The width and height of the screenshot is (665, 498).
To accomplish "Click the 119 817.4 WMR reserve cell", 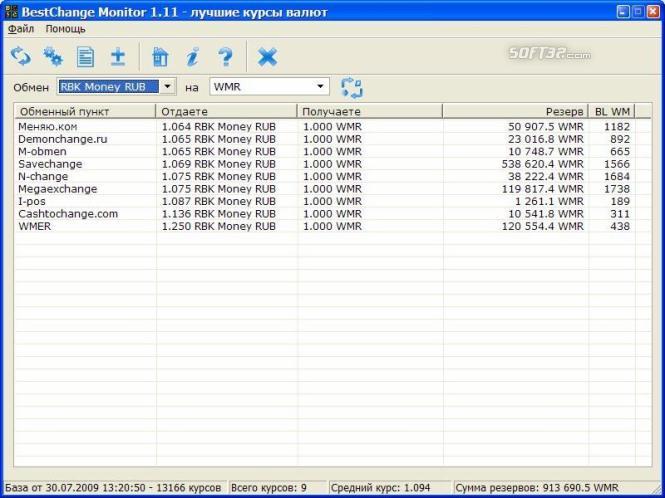I will click(x=542, y=189).
